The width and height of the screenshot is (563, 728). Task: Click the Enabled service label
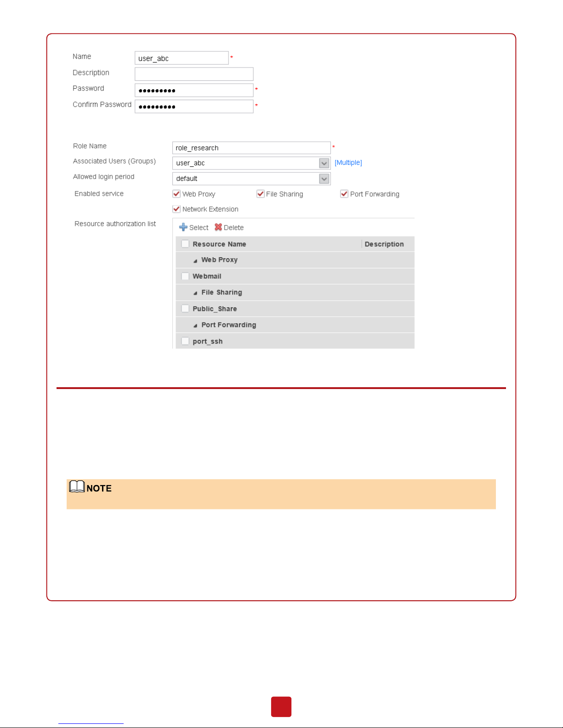[x=99, y=193]
